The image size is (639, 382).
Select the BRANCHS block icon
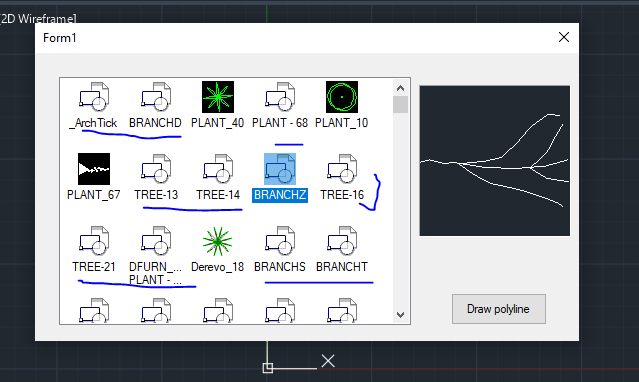(x=280, y=241)
